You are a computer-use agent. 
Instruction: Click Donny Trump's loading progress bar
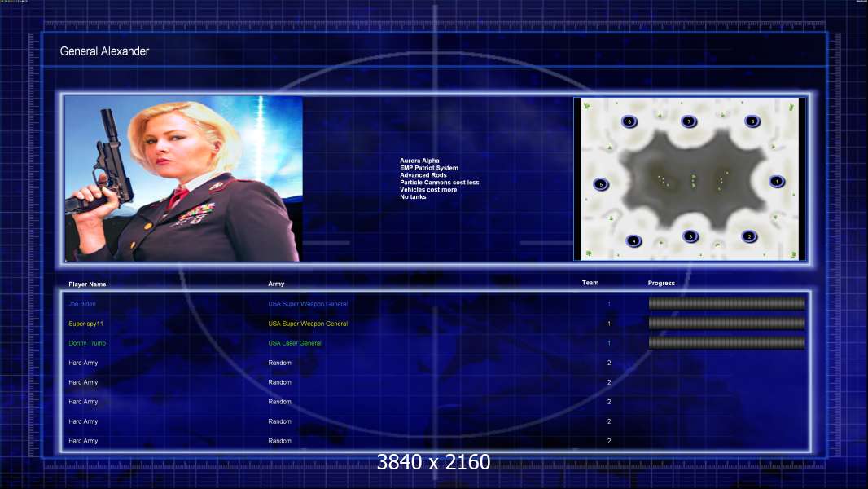(727, 343)
